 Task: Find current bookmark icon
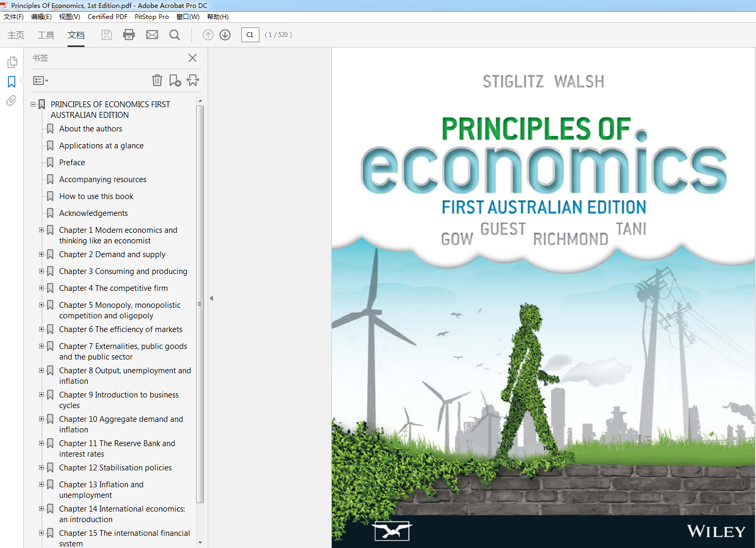coord(193,80)
